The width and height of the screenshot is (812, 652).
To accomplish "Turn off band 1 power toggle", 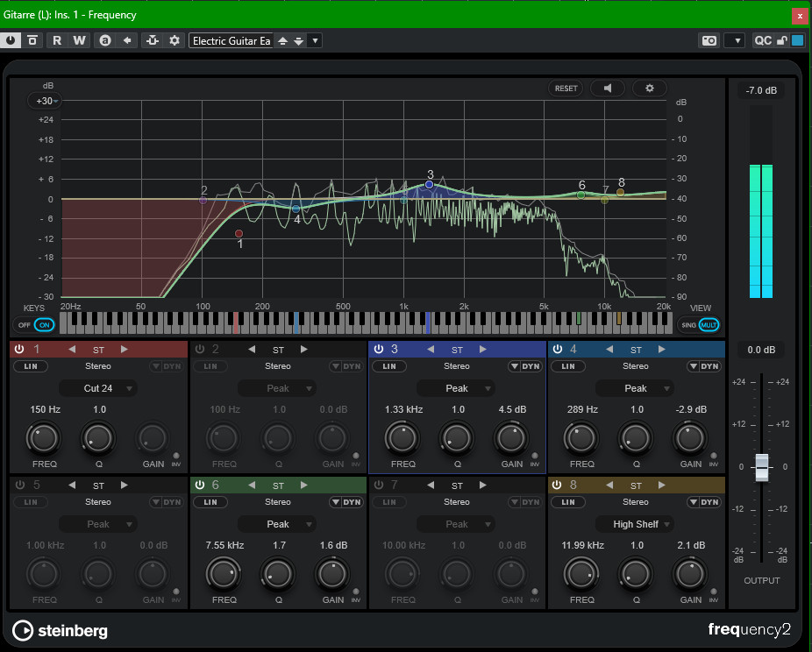I will pyautogui.click(x=19, y=349).
